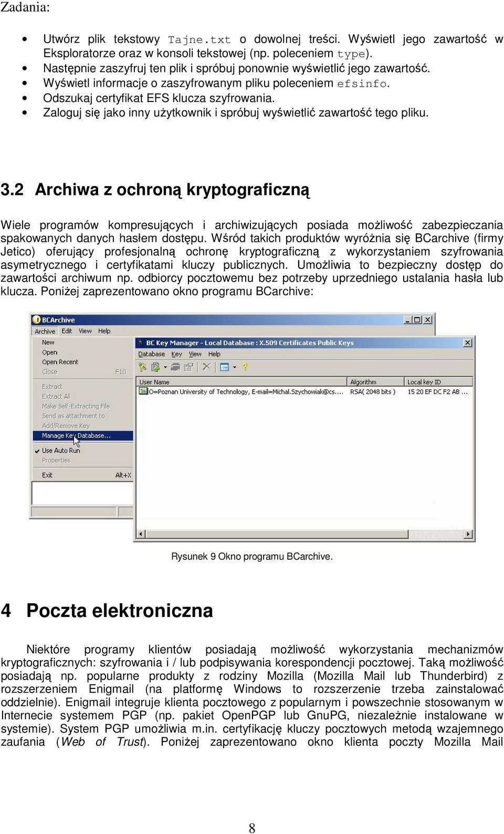Click the grayed Extract All menu item
The image size is (504, 834).
point(83,396)
